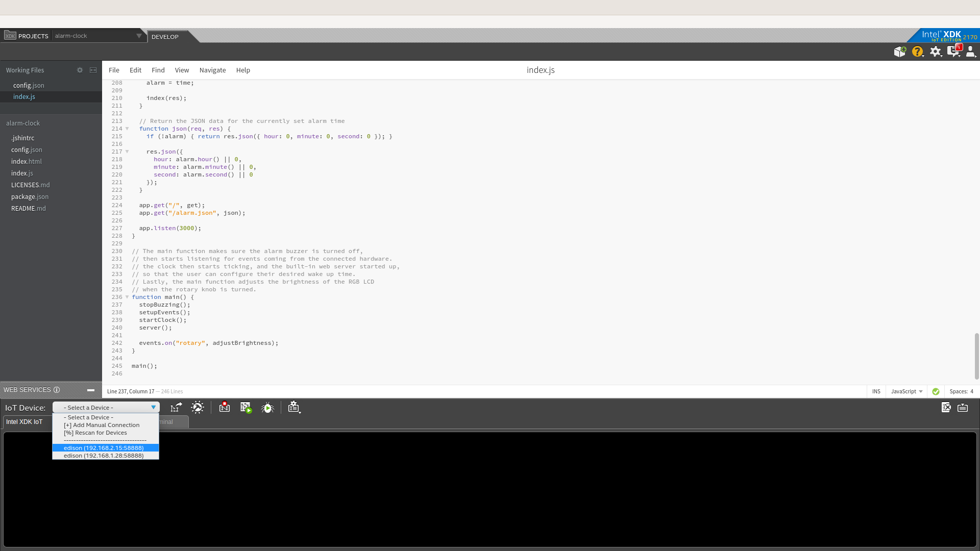Image resolution: width=980 pixels, height=551 pixels.
Task: Open the IoT Device select dropdown
Action: coord(106,408)
